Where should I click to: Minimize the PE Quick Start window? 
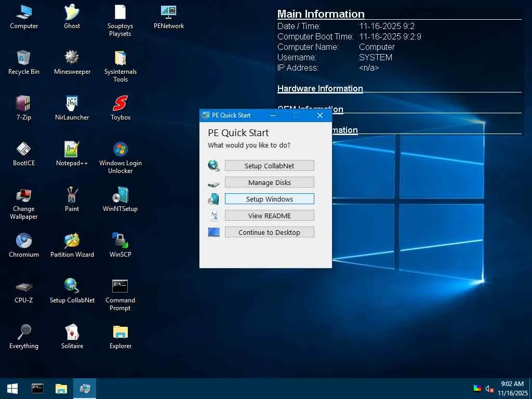273,115
